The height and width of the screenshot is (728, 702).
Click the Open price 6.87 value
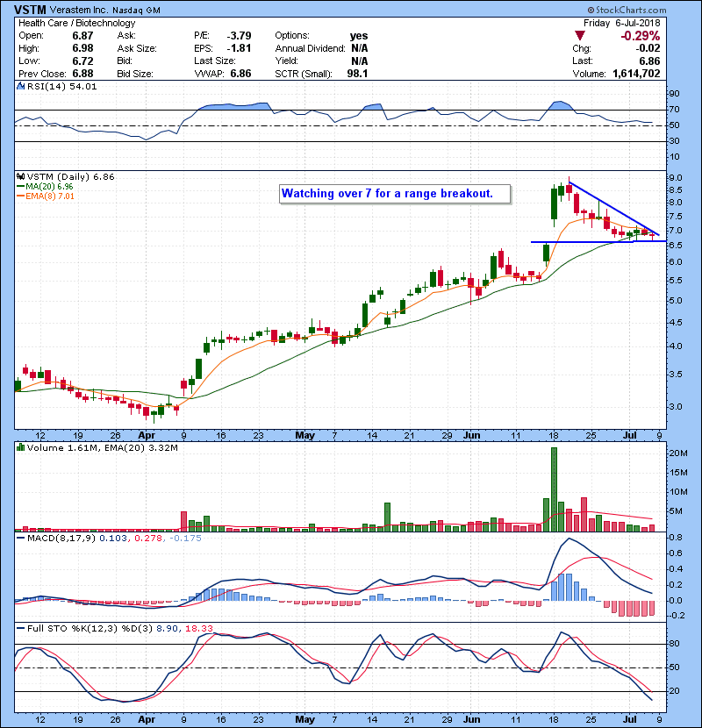pos(82,36)
